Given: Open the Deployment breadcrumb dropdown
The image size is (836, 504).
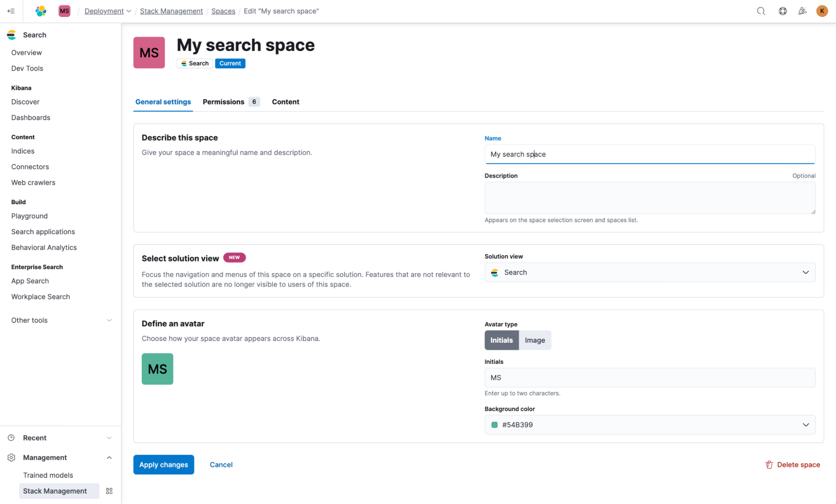Looking at the screenshot, I should pos(107,11).
